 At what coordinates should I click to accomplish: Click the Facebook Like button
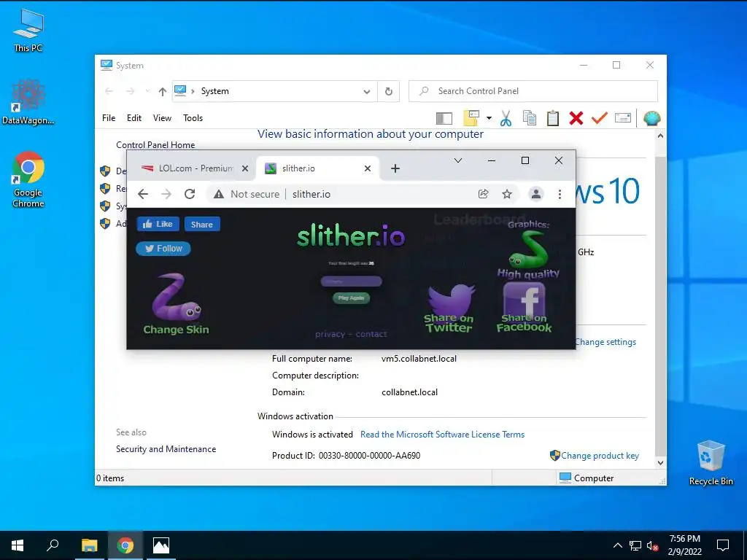pos(158,224)
